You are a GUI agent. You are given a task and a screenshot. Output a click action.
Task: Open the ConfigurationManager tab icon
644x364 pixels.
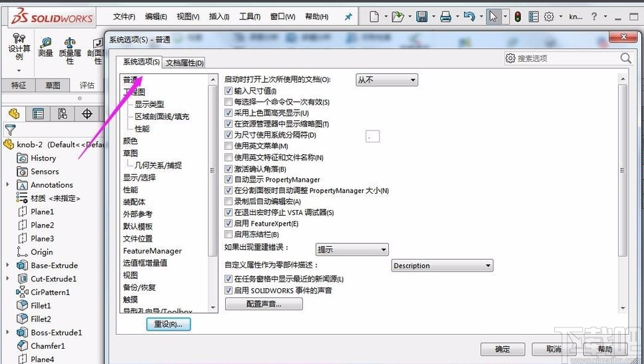tap(63, 114)
